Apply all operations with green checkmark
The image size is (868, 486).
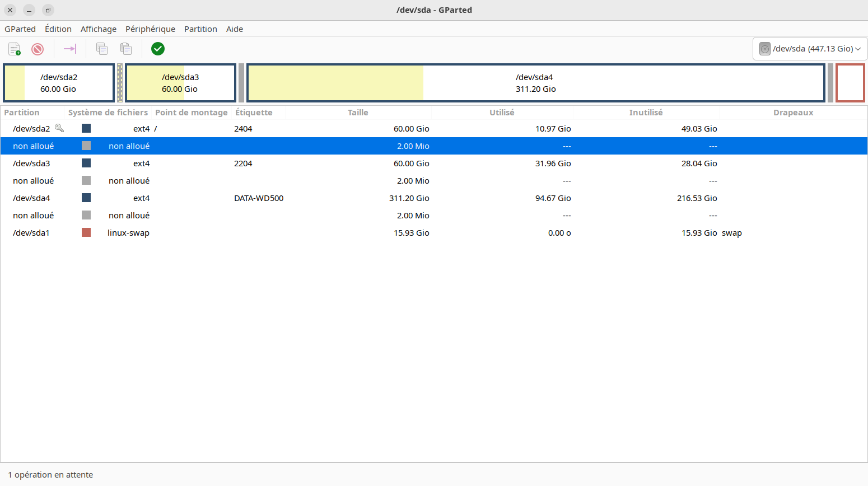point(158,49)
